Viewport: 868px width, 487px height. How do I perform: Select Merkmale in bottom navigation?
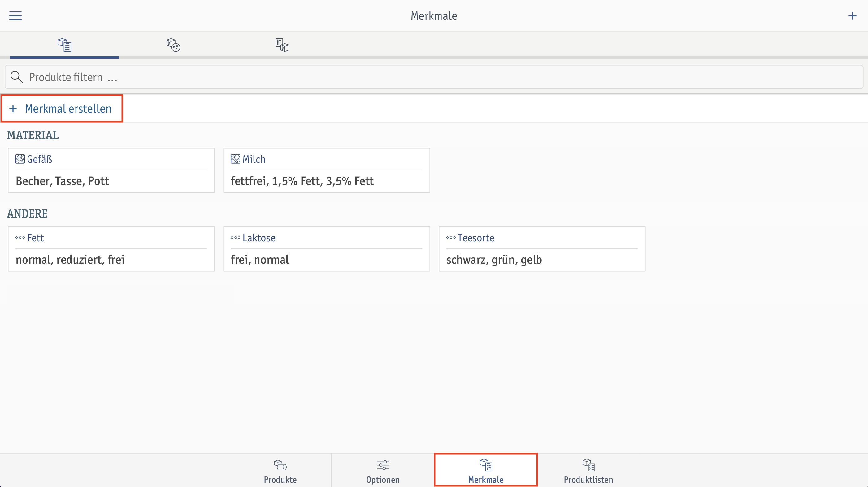coord(486,471)
